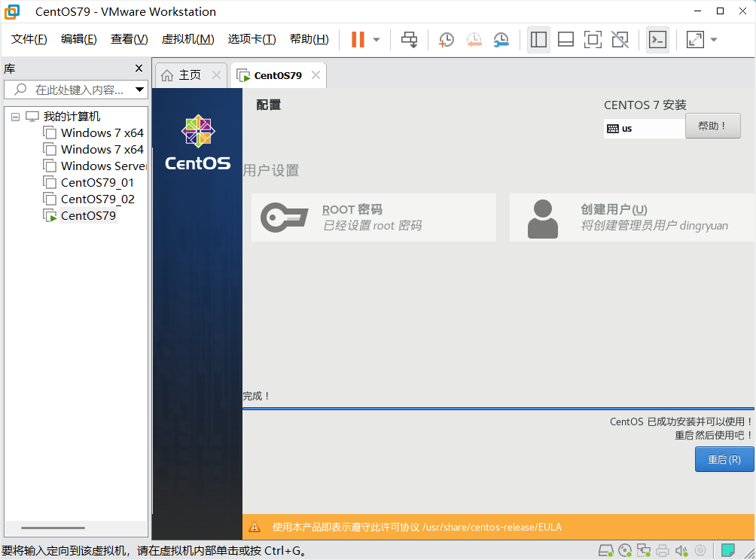Image resolution: width=756 pixels, height=560 pixels.
Task: Click the hard disk status icon
Action: (605, 550)
